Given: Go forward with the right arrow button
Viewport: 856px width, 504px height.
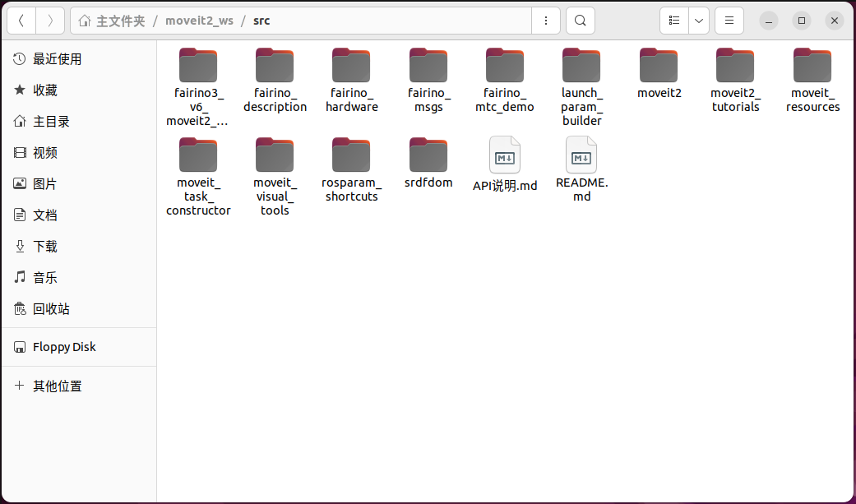Looking at the screenshot, I should pyautogui.click(x=50, y=21).
